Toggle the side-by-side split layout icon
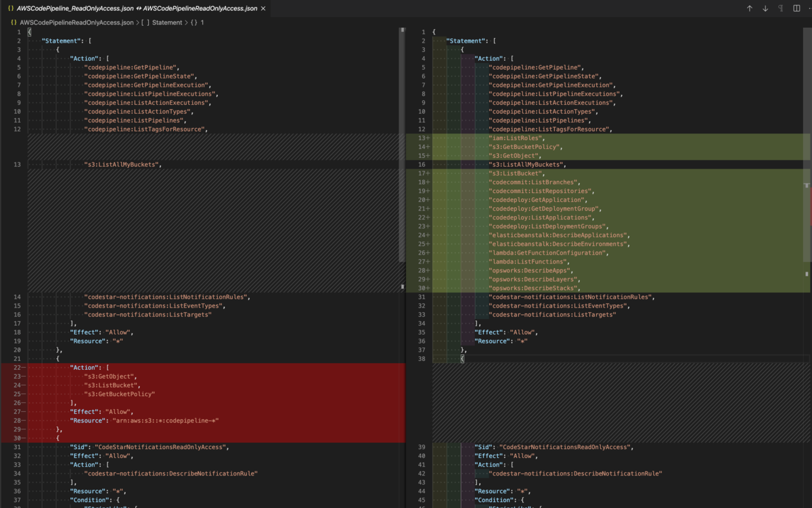 [x=796, y=9]
